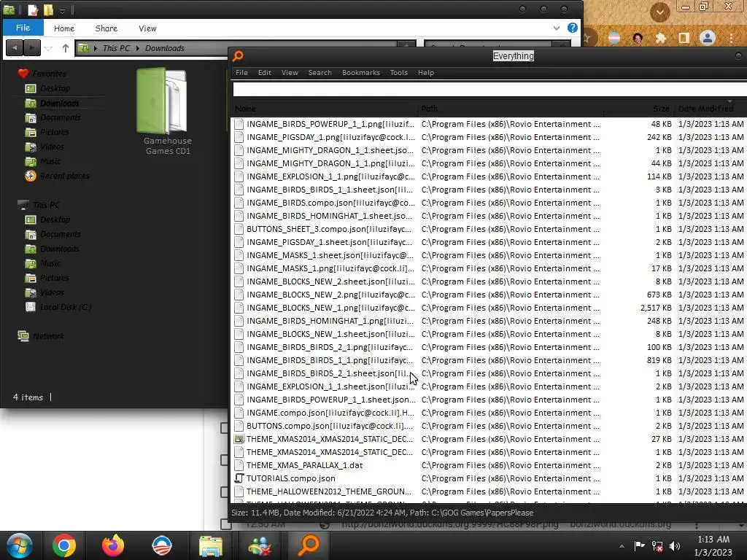Image resolution: width=747 pixels, height=560 pixels.
Task: Sort results by the Path column header
Action: [x=510, y=109]
